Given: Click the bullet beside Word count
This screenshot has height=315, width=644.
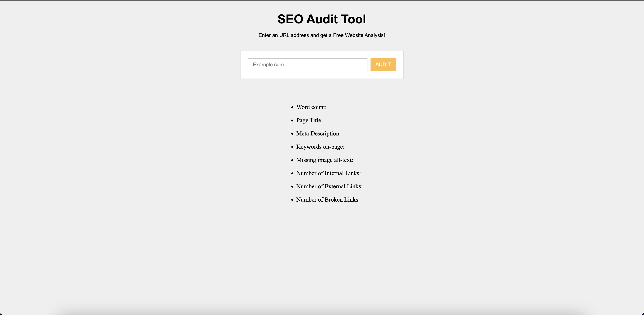Looking at the screenshot, I should [x=292, y=107].
